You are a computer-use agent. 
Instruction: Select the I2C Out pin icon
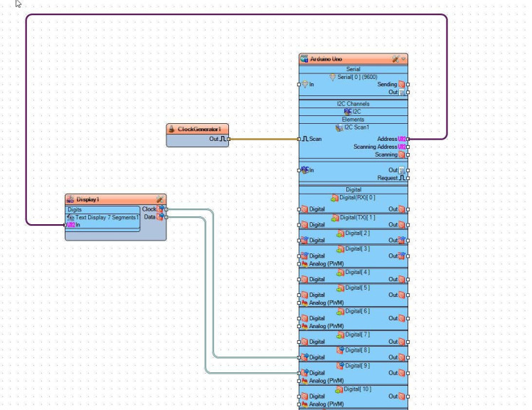tap(402, 170)
